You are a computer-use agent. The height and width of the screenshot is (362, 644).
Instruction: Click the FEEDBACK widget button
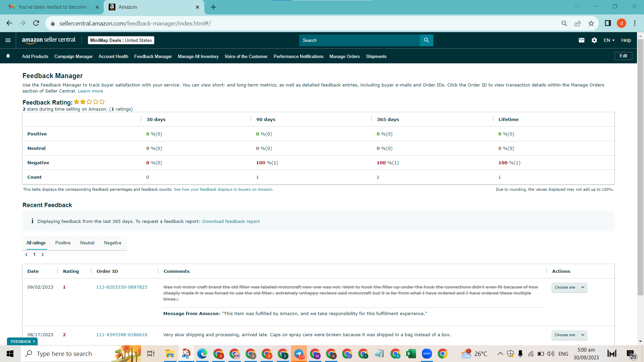[21, 342]
